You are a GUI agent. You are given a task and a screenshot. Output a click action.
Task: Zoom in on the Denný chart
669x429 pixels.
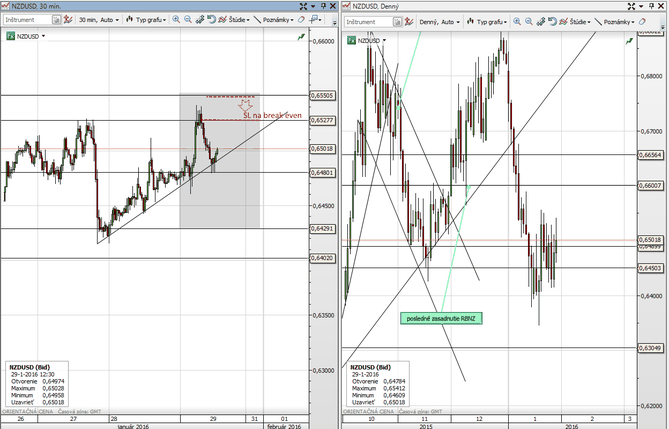[x=517, y=22]
